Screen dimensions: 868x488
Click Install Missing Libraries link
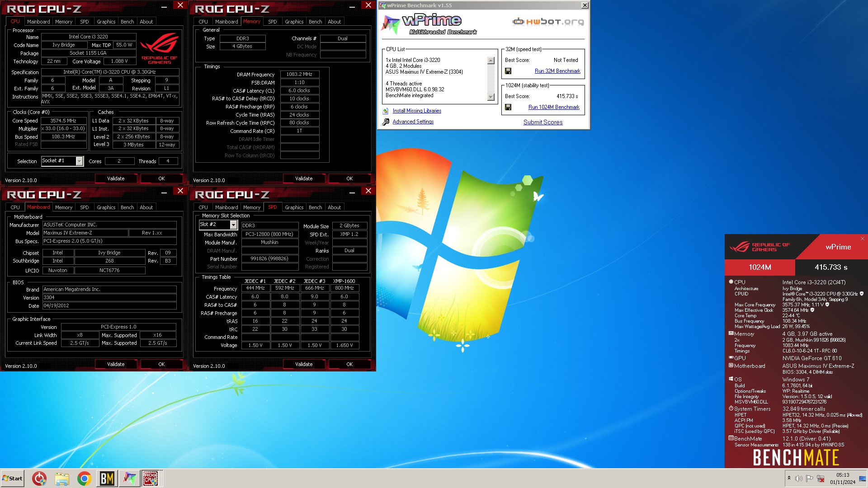pos(417,111)
